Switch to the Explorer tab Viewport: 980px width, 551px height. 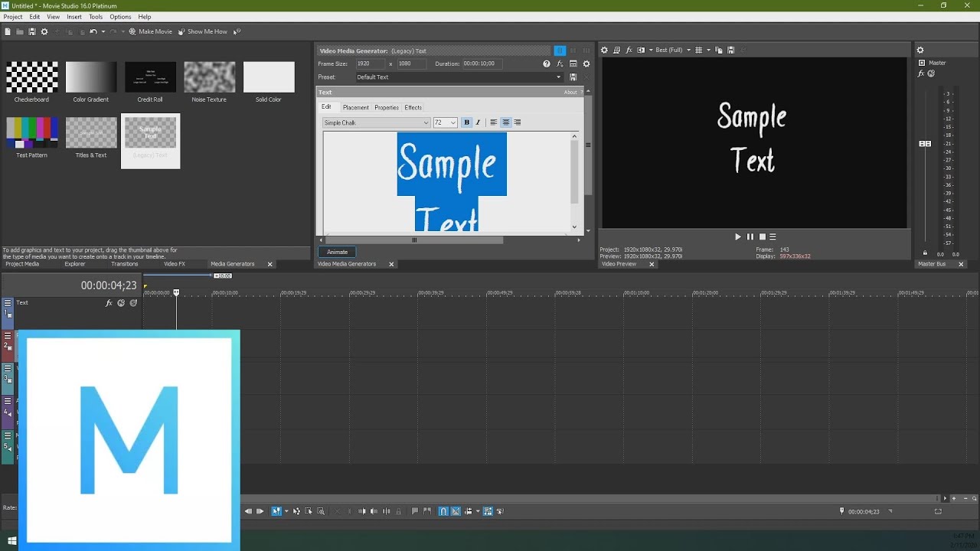[75, 264]
